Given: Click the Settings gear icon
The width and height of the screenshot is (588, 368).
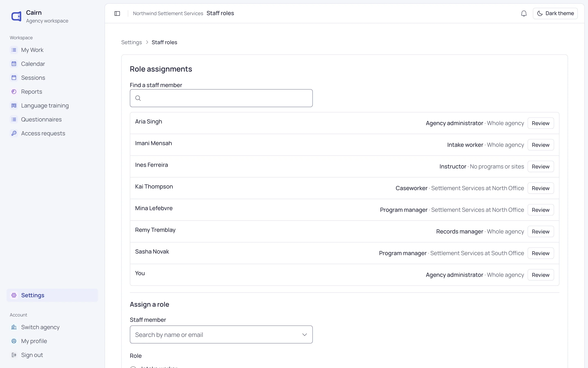Looking at the screenshot, I should 14,295.
